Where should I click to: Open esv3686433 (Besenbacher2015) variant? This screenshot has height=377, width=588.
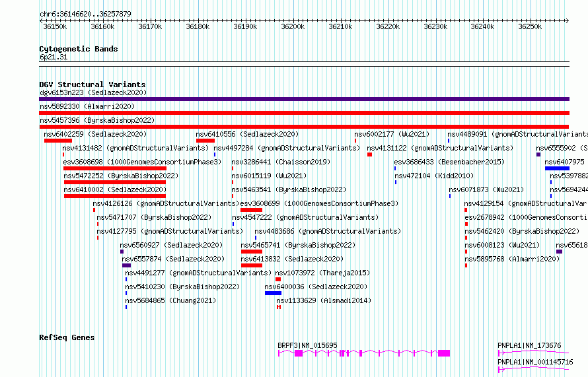pyautogui.click(x=449, y=162)
